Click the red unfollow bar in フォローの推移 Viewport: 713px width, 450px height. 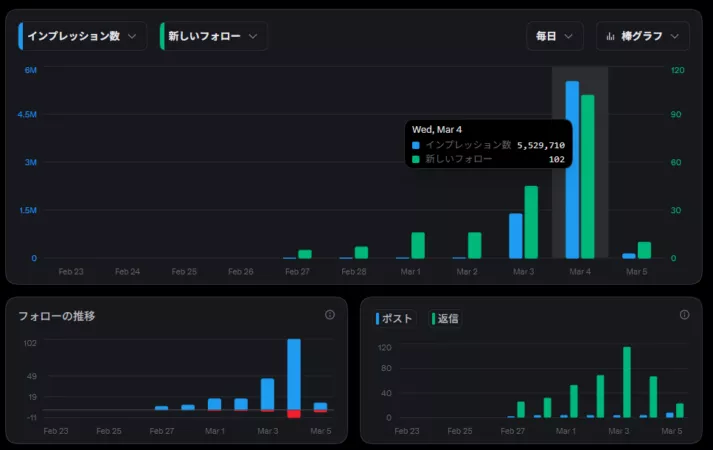point(294,414)
